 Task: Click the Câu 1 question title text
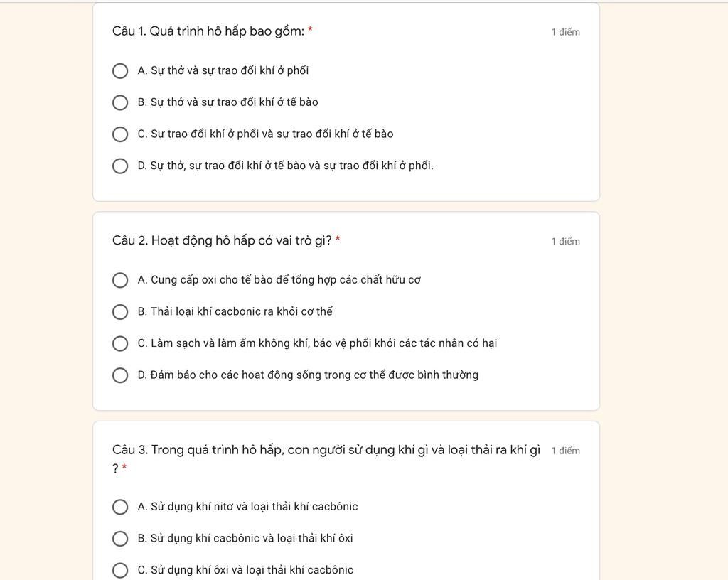[208, 31]
